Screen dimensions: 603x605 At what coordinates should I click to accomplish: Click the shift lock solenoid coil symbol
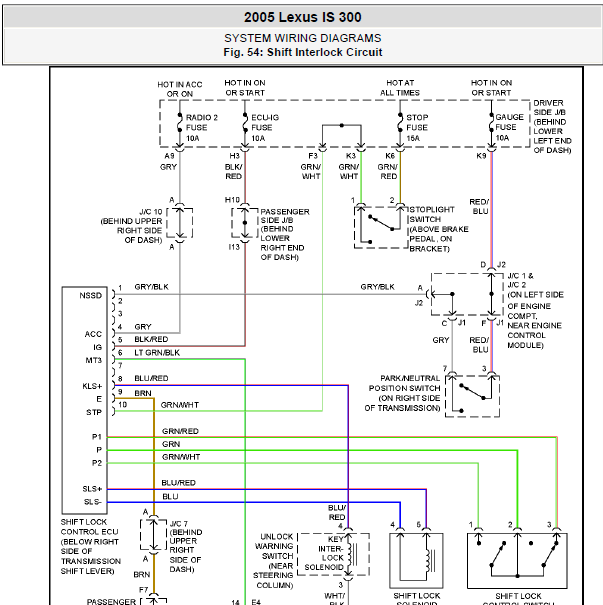tap(429, 561)
